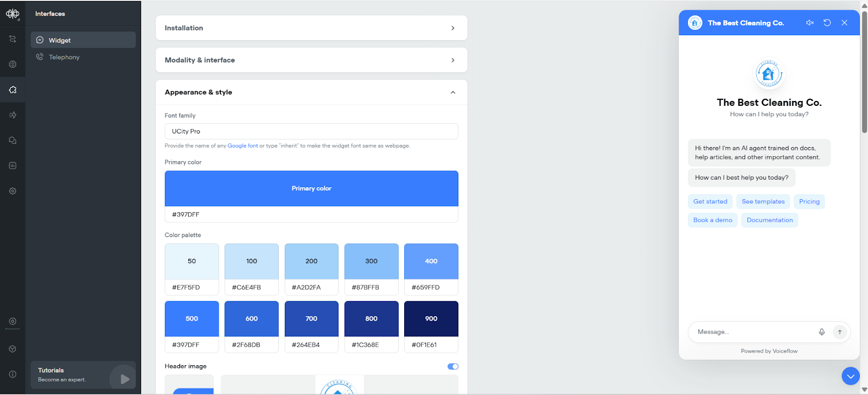Click the Pricing suggestion chip
This screenshot has width=868, height=395.
coord(809,201)
